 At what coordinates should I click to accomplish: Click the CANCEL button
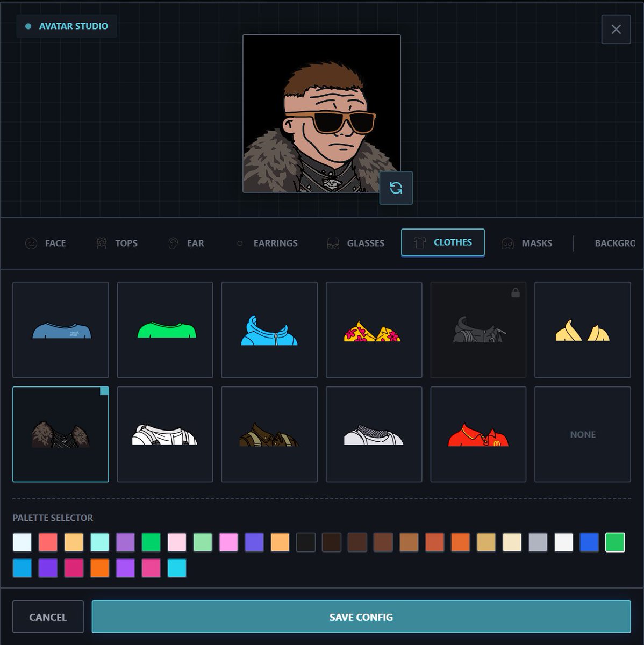tap(48, 617)
